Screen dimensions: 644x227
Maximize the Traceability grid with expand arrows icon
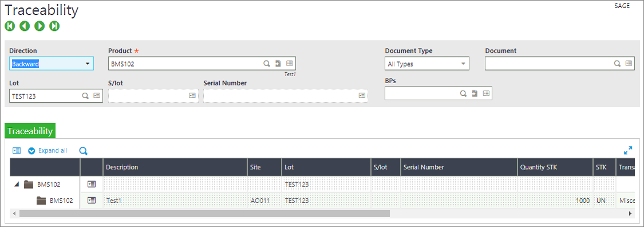coord(628,151)
